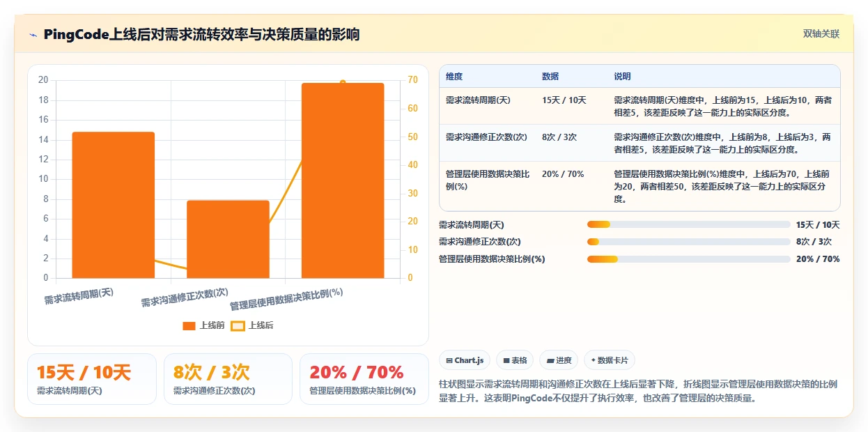The height and width of the screenshot is (432, 868).
Task: Select the 维度 column header
Action: [x=454, y=76]
